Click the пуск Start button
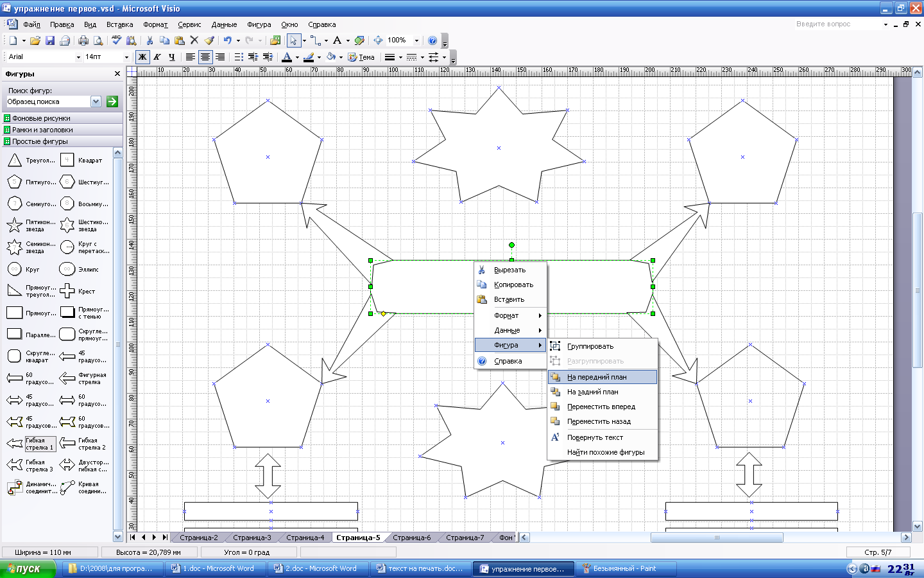 (28, 569)
